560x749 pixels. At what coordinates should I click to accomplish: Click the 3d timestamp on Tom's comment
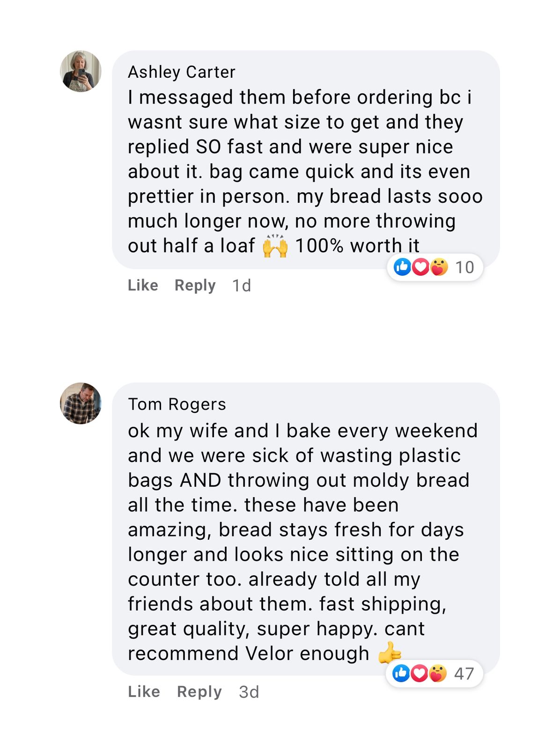click(249, 692)
